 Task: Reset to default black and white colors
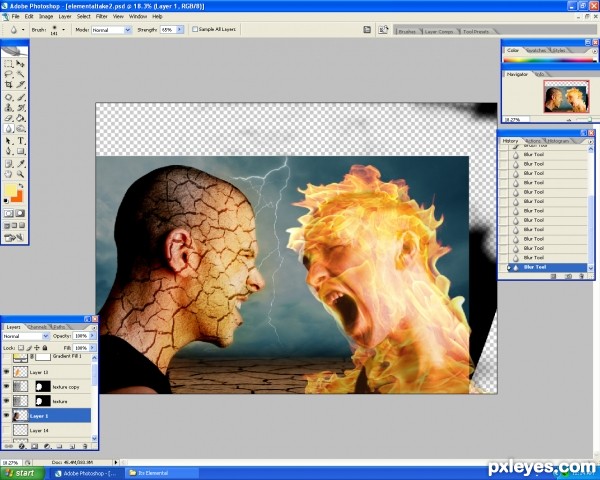tap(6, 201)
